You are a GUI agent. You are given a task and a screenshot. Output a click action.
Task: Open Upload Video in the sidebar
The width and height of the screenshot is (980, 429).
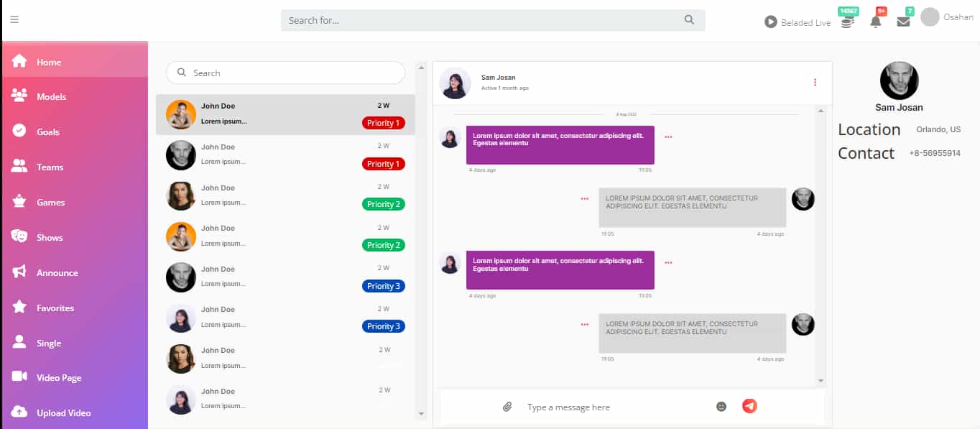(x=63, y=413)
